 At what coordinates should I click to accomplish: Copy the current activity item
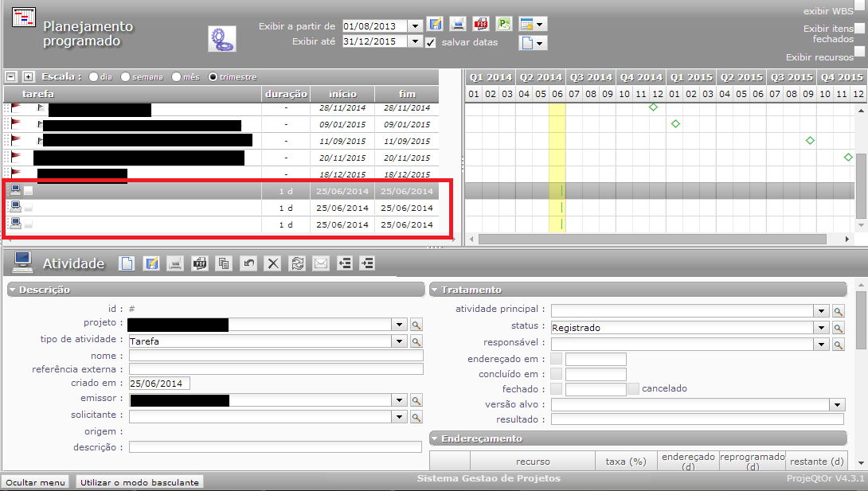point(225,263)
